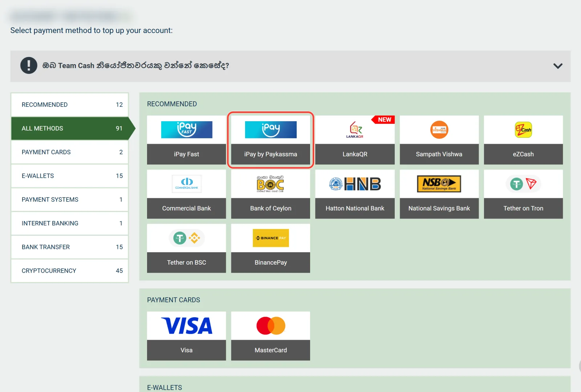Choose the VISA card logo
This screenshot has height=392, width=581.
click(187, 326)
